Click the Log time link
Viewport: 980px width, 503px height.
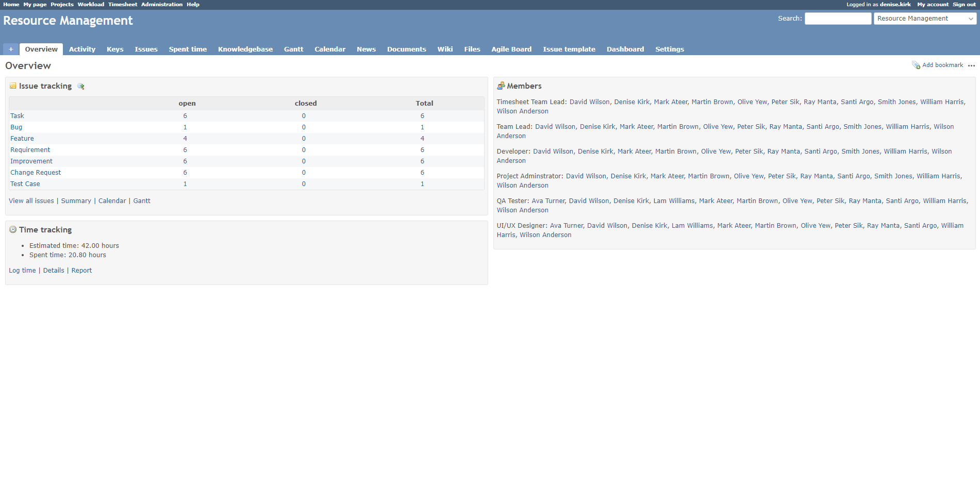coord(22,271)
